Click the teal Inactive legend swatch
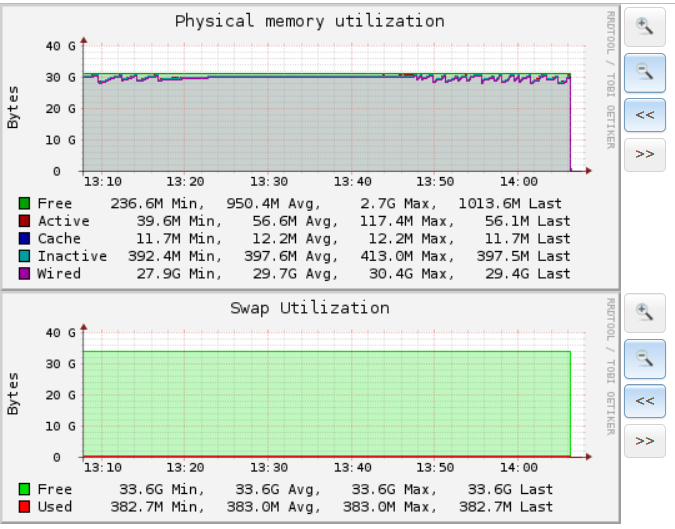 pyautogui.click(x=25, y=256)
